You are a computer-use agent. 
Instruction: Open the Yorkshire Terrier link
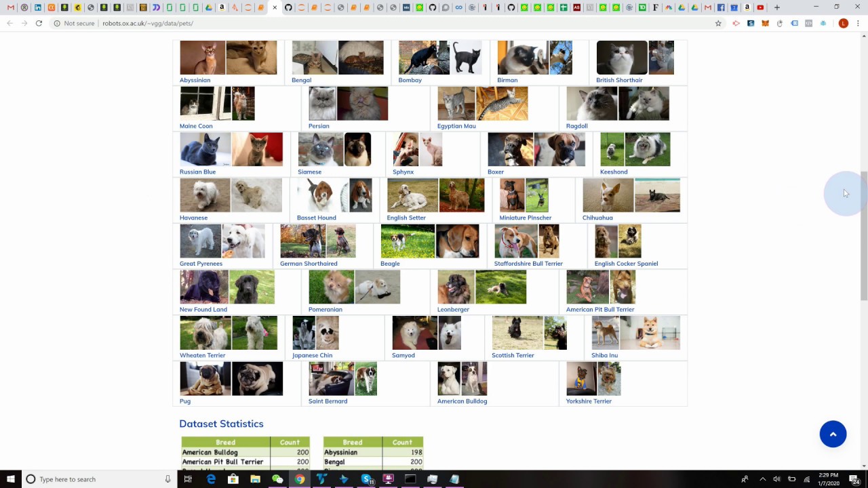(589, 401)
